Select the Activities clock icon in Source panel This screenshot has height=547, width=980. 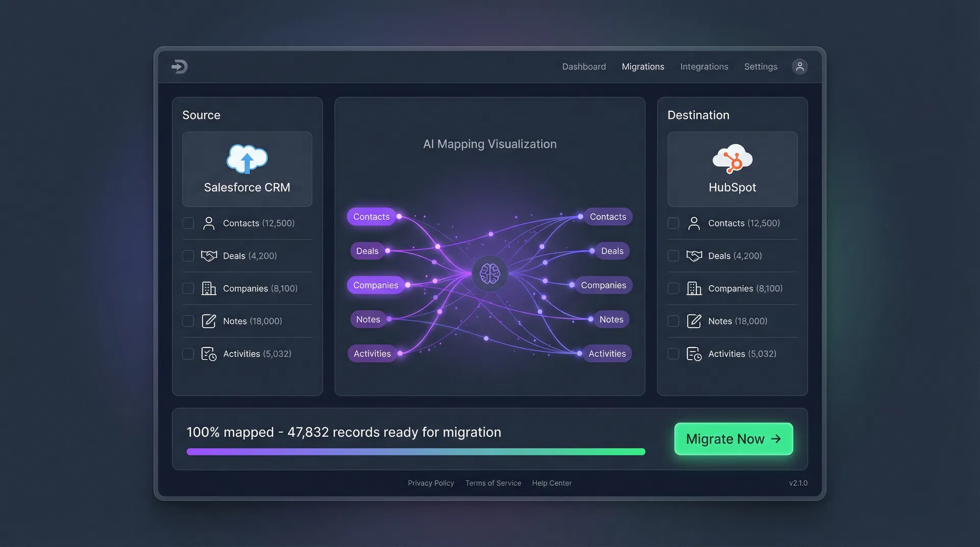(x=209, y=354)
